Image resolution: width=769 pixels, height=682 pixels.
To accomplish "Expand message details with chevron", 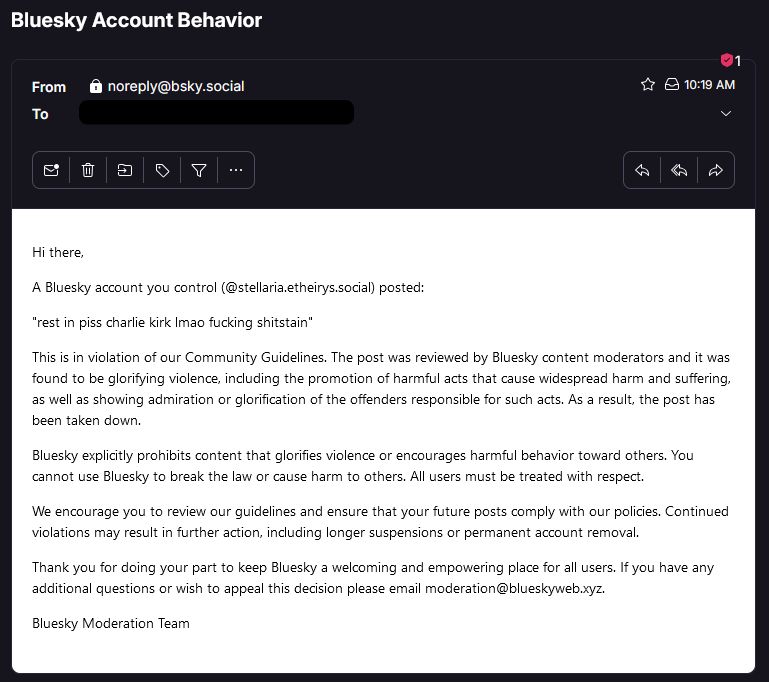I will (726, 114).
